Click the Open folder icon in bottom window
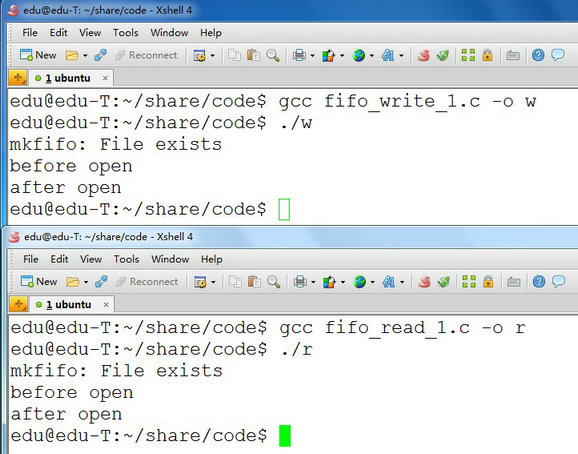This screenshot has height=454, width=578. (x=73, y=282)
